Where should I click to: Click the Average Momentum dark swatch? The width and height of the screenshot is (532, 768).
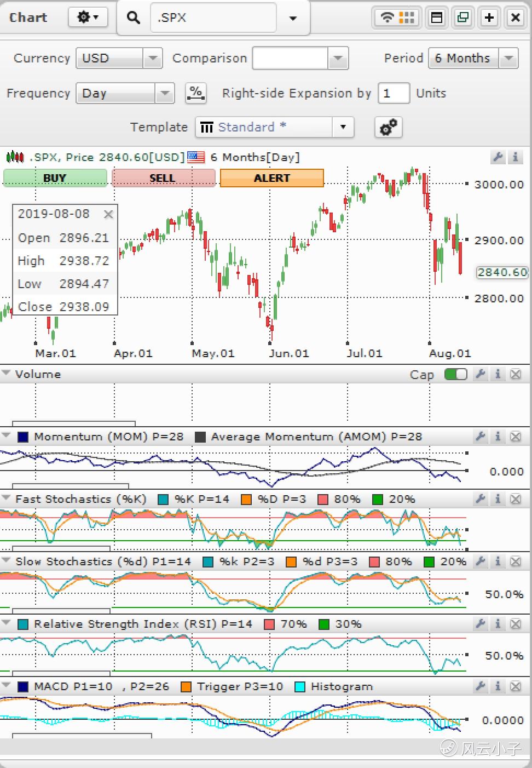[200, 437]
